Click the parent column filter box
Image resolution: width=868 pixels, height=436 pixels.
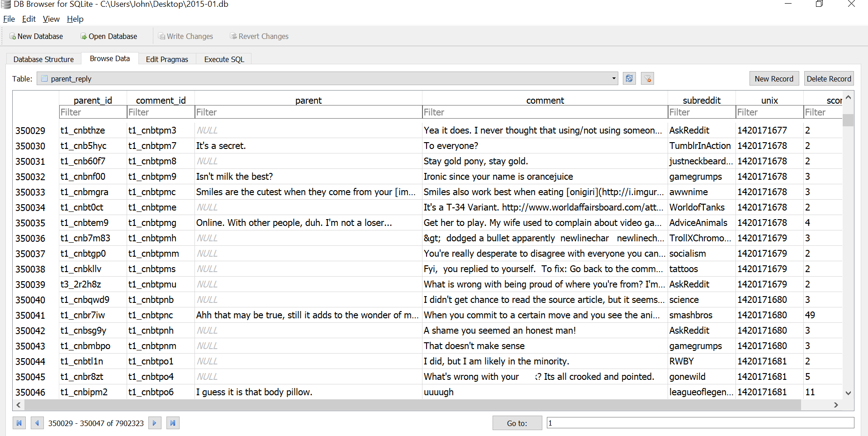pos(308,112)
